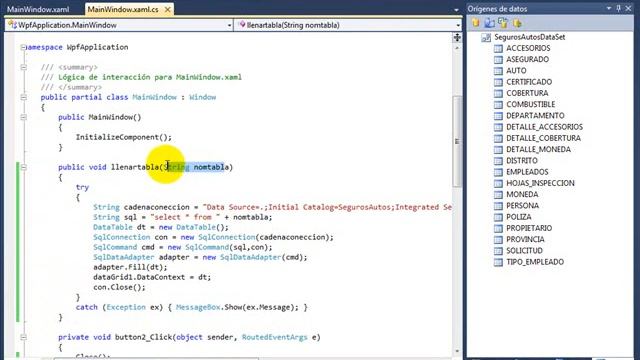Collapse the namespace WpfApplication region
The image size is (640, 360).
tap(23, 47)
